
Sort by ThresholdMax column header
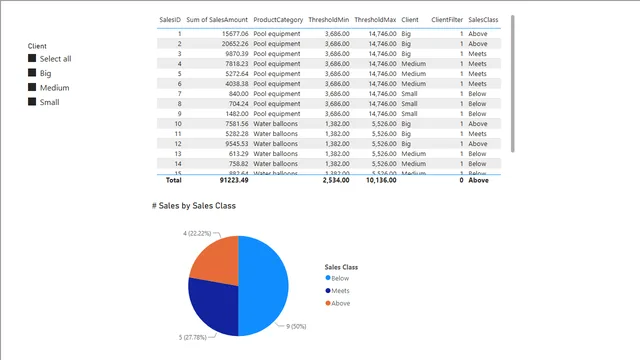point(375,20)
